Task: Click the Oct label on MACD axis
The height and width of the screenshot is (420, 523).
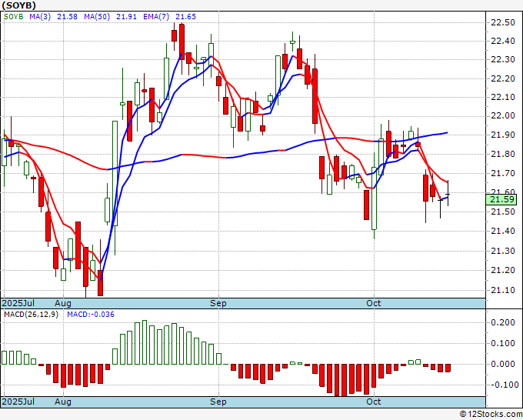Action: click(x=373, y=402)
